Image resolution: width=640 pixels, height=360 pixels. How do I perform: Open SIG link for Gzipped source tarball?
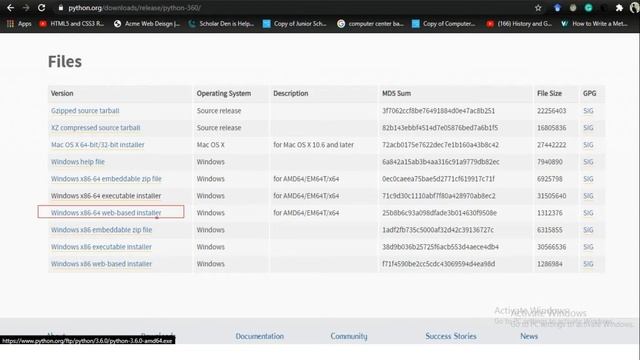pyautogui.click(x=588, y=111)
